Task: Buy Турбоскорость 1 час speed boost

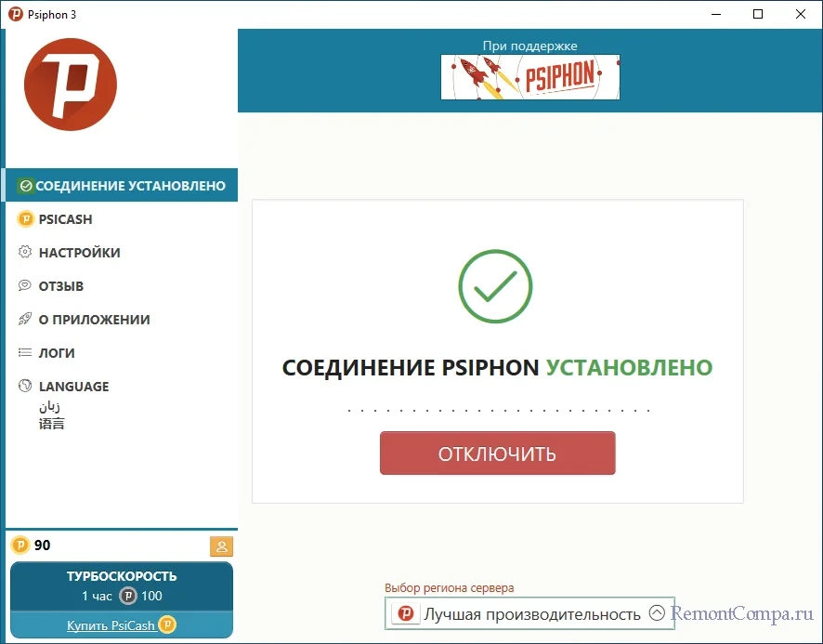Action: click(x=122, y=586)
